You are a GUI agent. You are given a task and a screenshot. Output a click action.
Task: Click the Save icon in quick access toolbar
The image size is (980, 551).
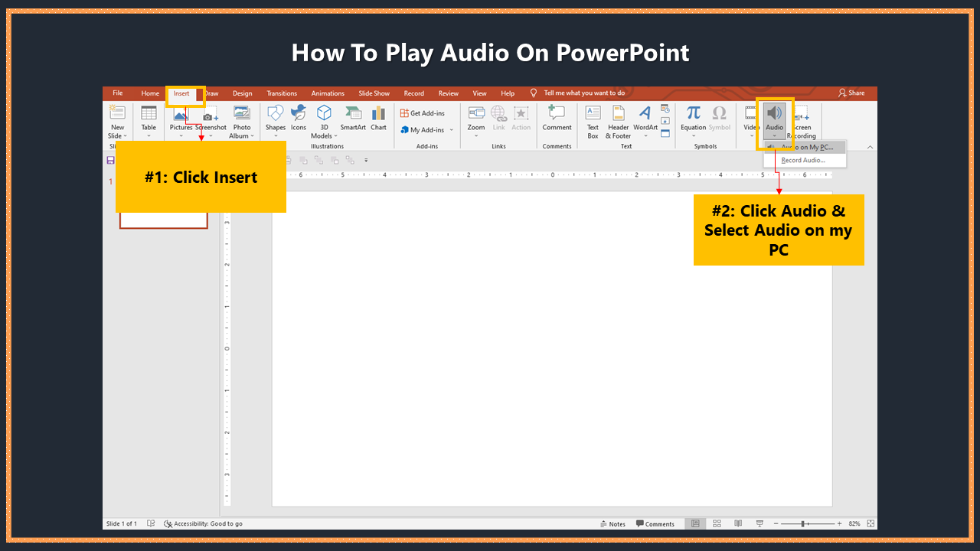[x=111, y=160]
